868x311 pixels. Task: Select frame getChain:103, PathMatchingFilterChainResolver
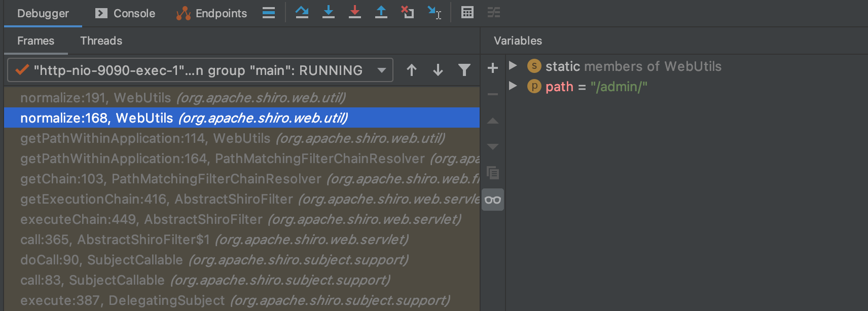[x=241, y=178]
